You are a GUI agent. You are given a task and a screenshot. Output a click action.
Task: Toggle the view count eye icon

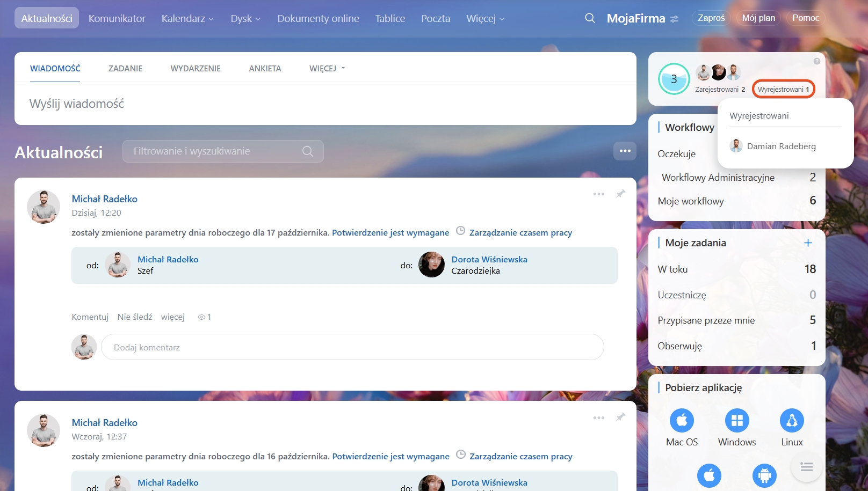202,317
